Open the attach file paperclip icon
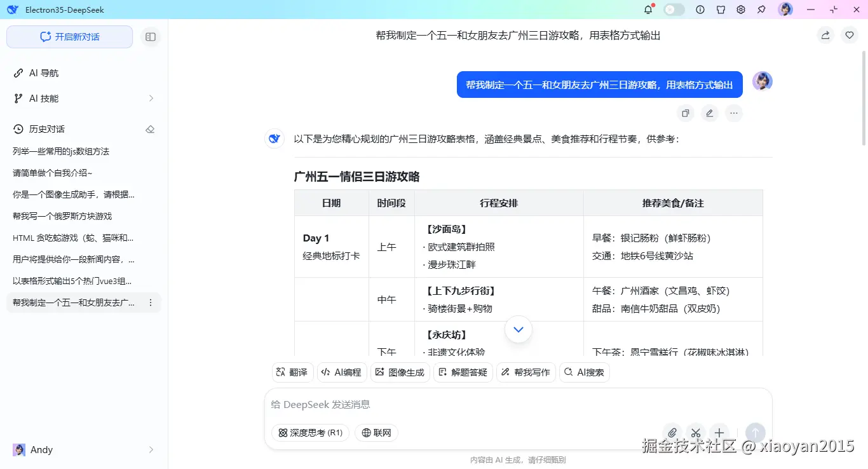The height and width of the screenshot is (469, 868). click(672, 433)
